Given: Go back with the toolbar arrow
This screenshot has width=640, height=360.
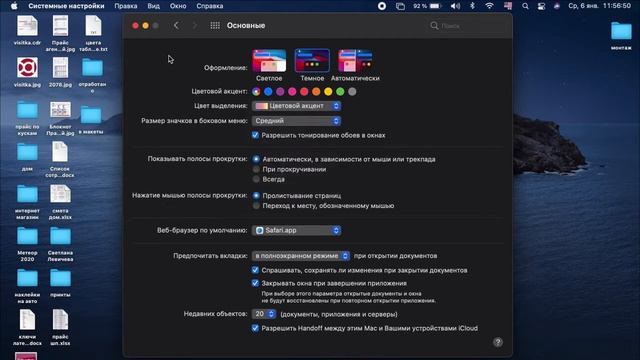Looking at the screenshot, I should [x=176, y=25].
